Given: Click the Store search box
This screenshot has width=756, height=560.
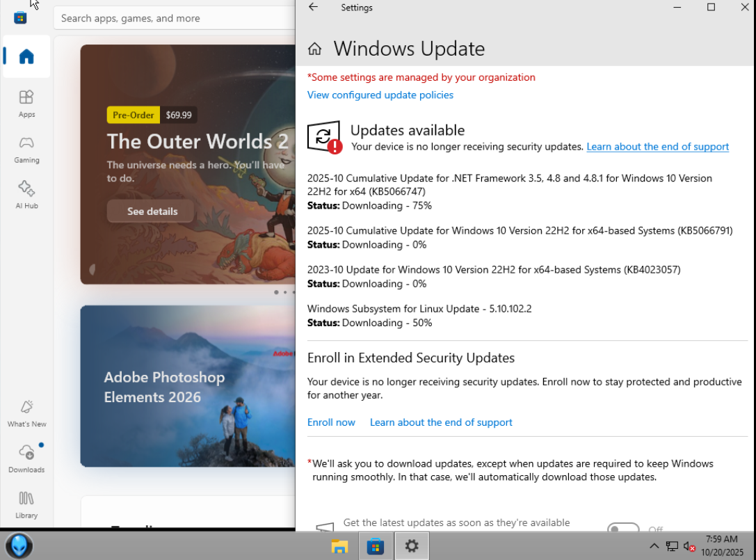Looking at the screenshot, I should [175, 18].
